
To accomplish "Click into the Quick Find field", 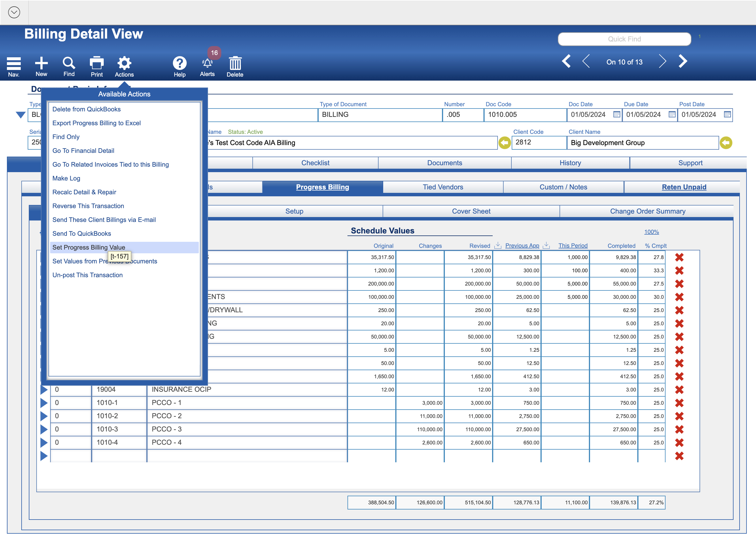I will (624, 39).
